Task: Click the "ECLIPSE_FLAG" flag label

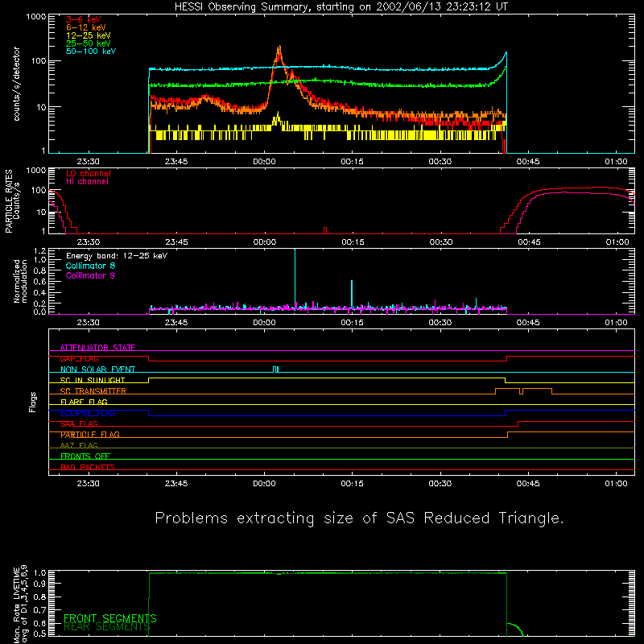Action: [88, 413]
